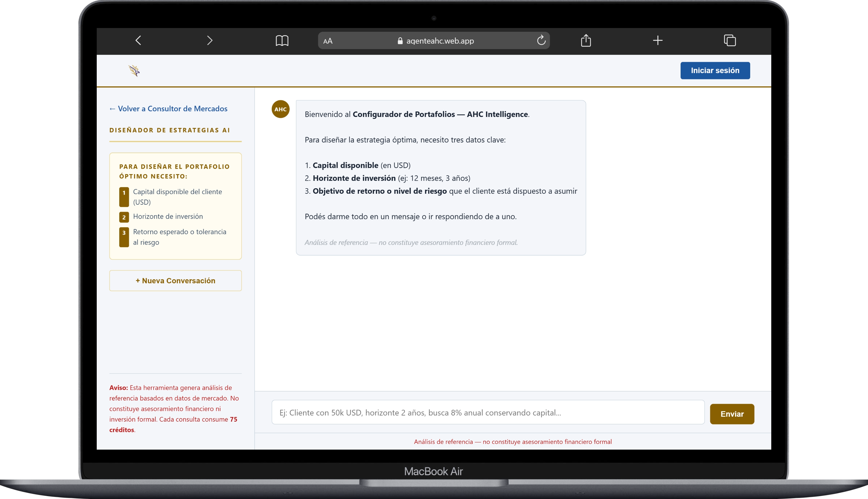Select 'Retorno esperado o tolerancia al riesgo' text
Image resolution: width=868 pixels, height=499 pixels.
180,237
